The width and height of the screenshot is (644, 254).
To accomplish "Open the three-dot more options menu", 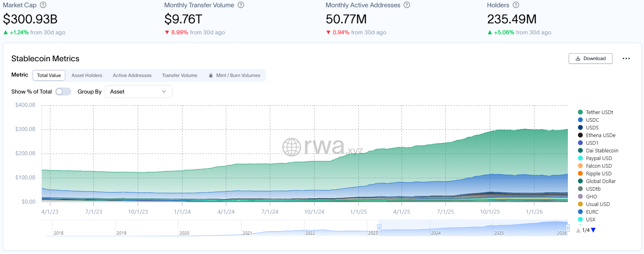I will point(626,58).
